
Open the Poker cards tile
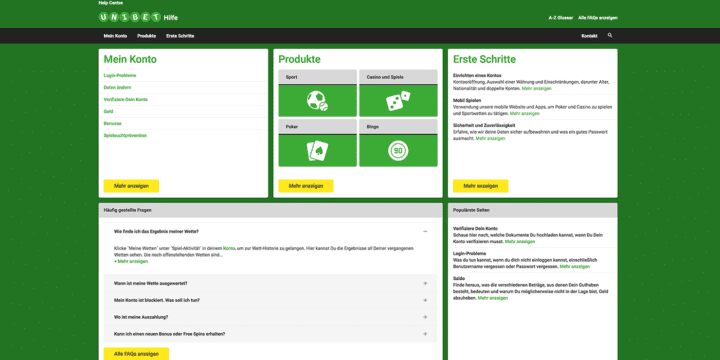[317, 151]
